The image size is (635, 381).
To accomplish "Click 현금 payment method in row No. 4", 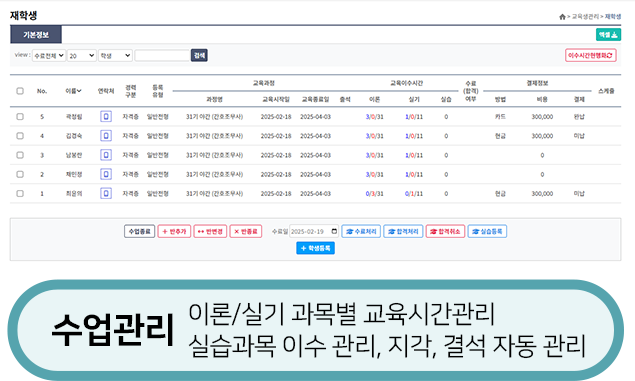I will [x=500, y=136].
